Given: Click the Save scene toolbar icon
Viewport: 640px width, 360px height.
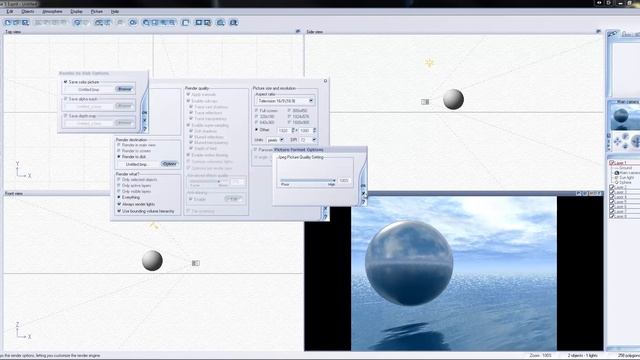Looking at the screenshot, I should tap(25, 22).
